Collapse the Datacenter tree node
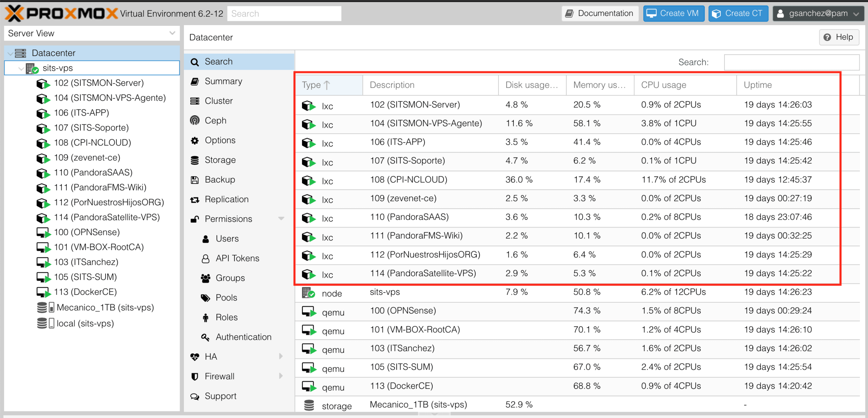Screen dimensions: 868x418 (x=10, y=53)
